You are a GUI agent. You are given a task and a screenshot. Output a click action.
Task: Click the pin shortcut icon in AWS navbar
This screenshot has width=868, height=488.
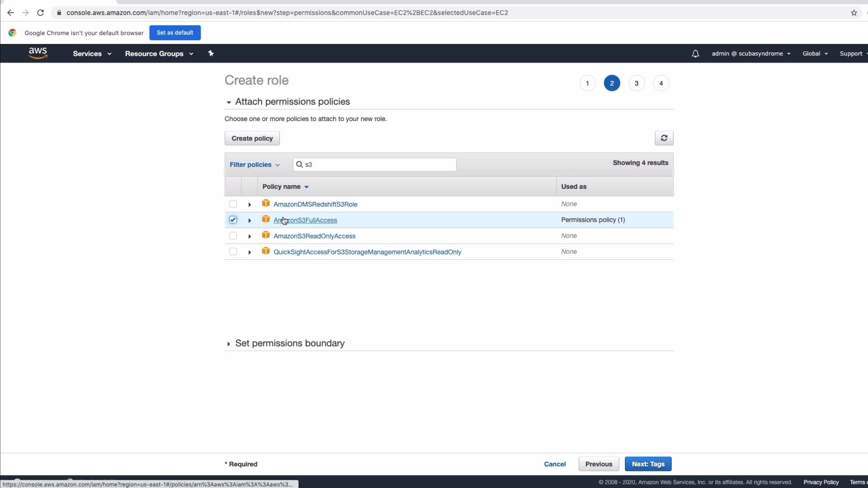(211, 53)
